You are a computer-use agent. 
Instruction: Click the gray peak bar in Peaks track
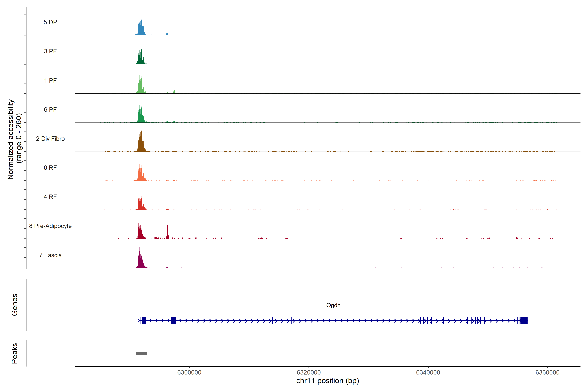[x=141, y=353]
